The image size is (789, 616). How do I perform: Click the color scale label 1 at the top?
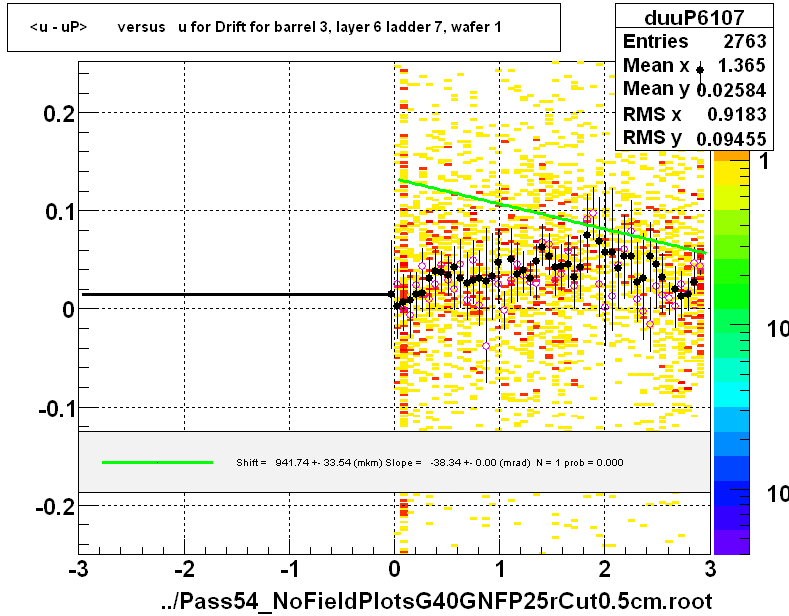coord(764,161)
